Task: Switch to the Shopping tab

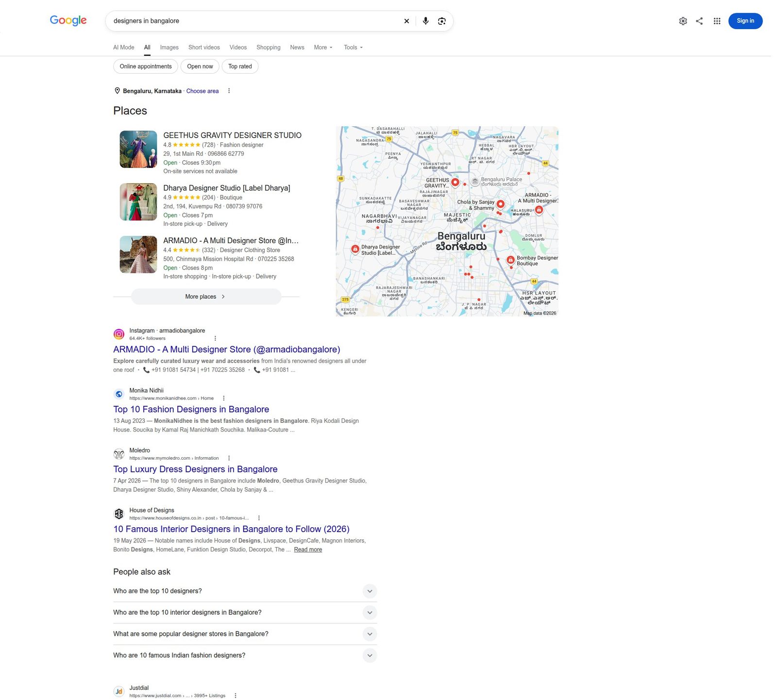Action: point(269,47)
